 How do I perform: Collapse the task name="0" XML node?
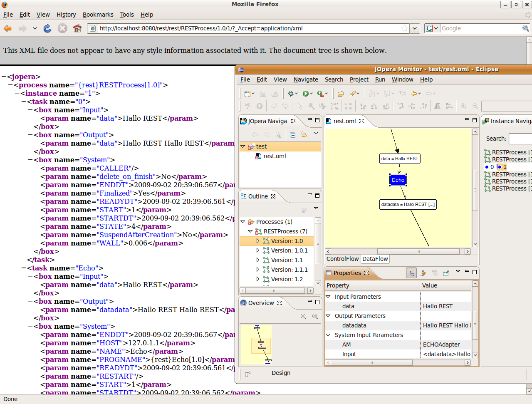24,102
